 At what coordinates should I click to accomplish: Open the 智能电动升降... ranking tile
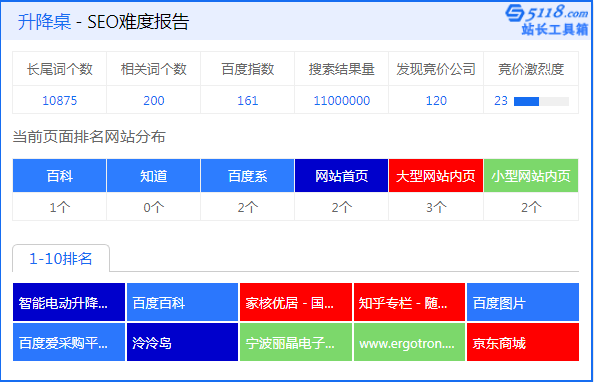point(69,302)
